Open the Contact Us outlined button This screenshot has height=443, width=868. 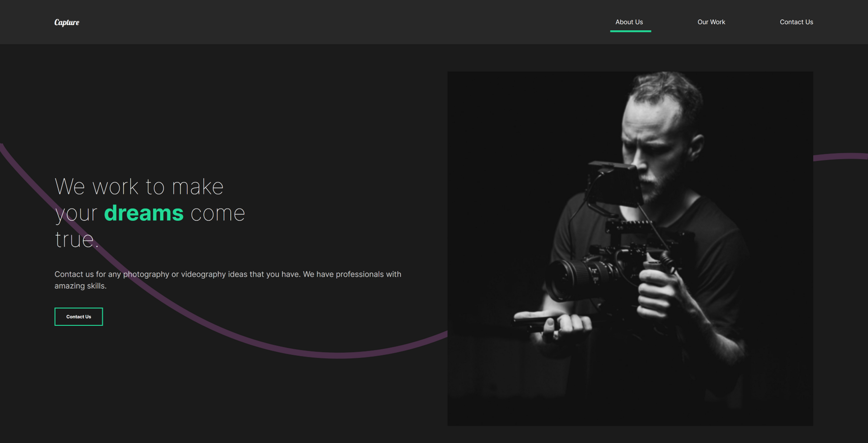coord(79,316)
